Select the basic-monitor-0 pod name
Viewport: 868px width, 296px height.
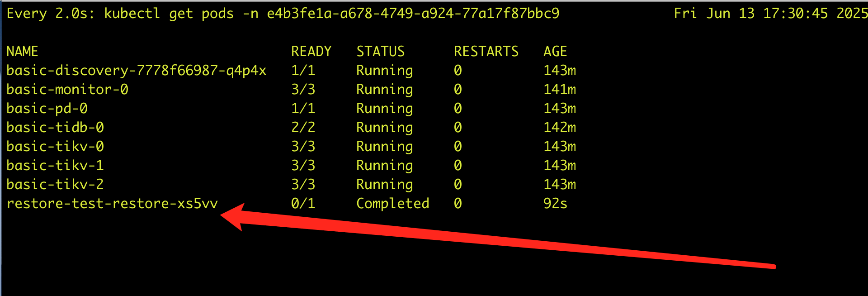pyautogui.click(x=67, y=90)
